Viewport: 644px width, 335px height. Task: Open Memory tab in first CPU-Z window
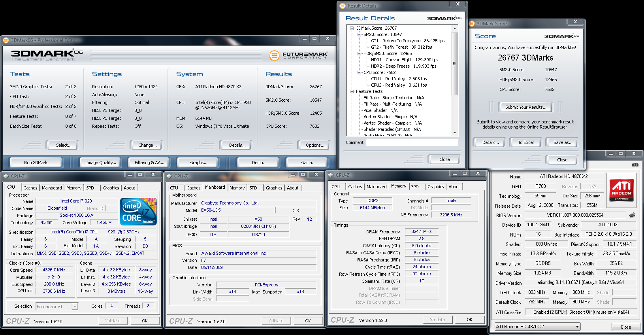(74, 188)
